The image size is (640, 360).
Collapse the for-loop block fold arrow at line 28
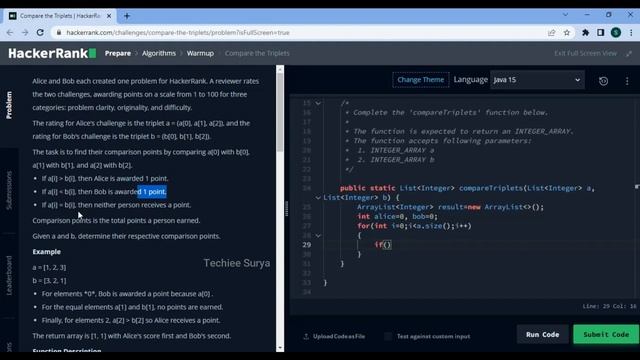coord(318,236)
